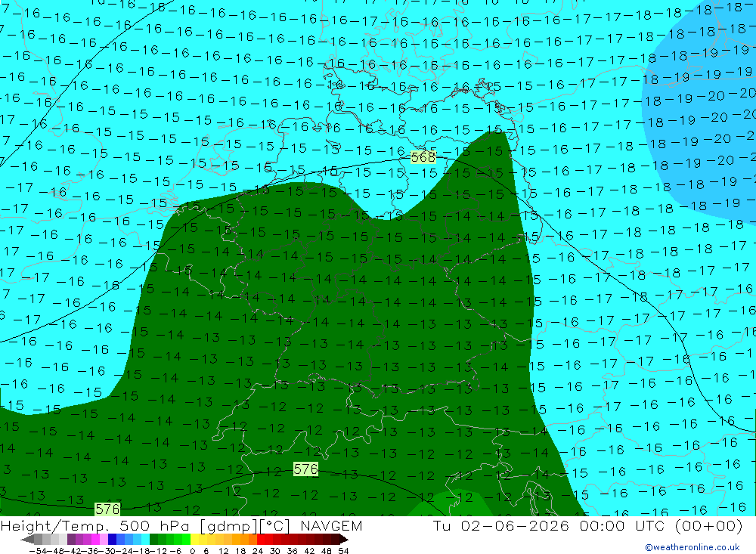This screenshot has height=554, width=756.
Task: Pick the dark purple legend swatch
Action: [x=71, y=539]
